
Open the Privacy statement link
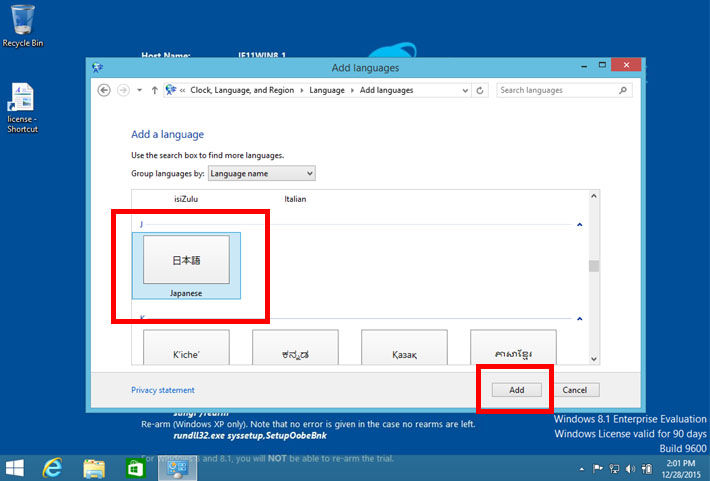[x=163, y=390]
